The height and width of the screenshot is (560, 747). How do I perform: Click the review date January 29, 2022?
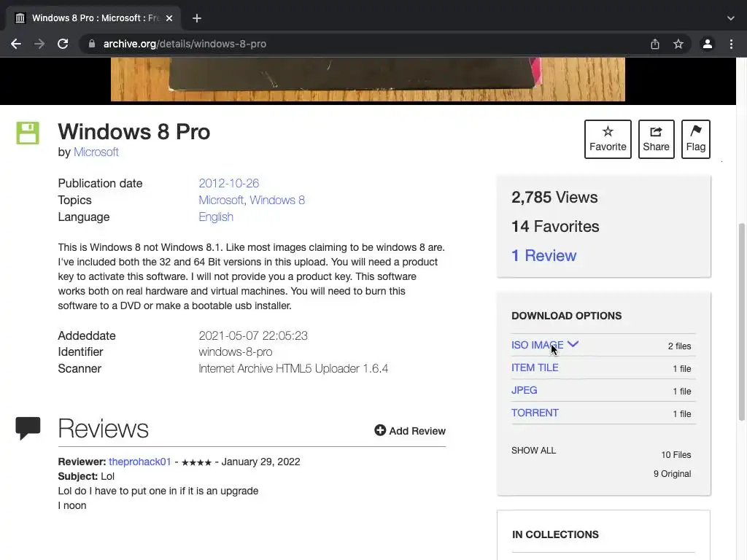click(260, 462)
